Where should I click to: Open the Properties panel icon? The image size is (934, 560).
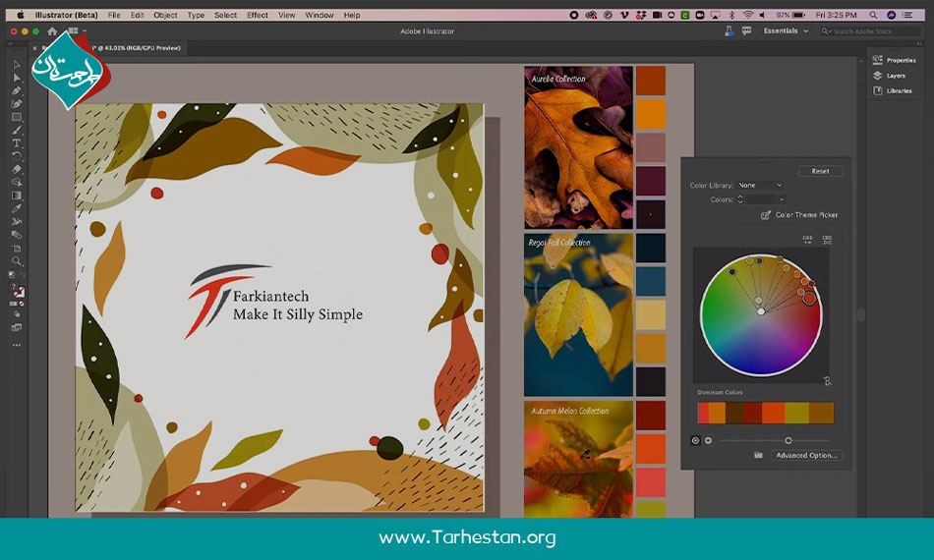click(877, 60)
